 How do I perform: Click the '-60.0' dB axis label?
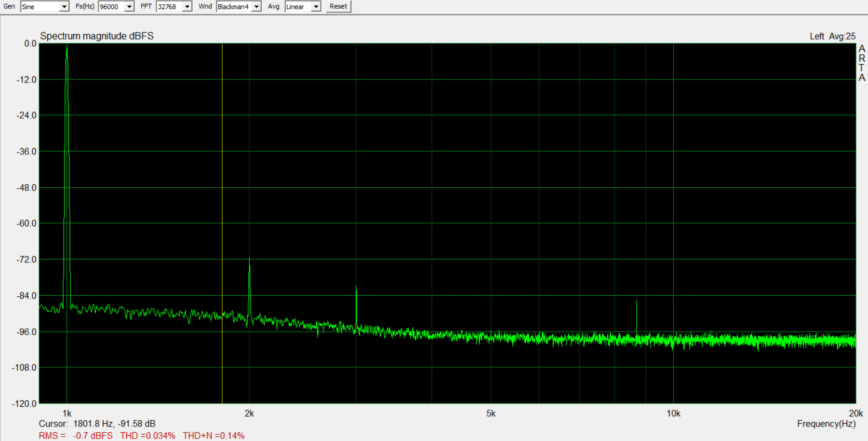click(x=27, y=223)
